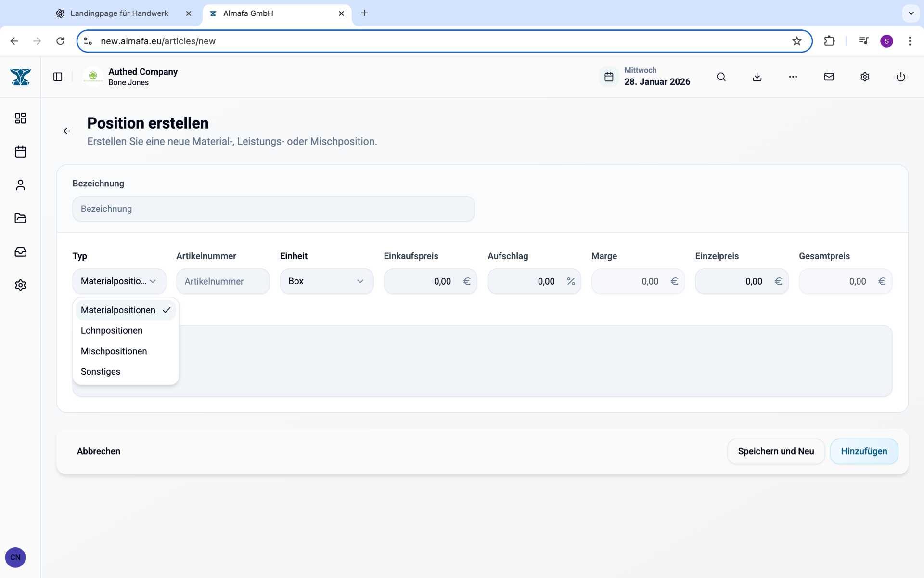Click the Almafa logo in the sidebar
Image resolution: width=924 pixels, height=578 pixels.
(x=20, y=77)
